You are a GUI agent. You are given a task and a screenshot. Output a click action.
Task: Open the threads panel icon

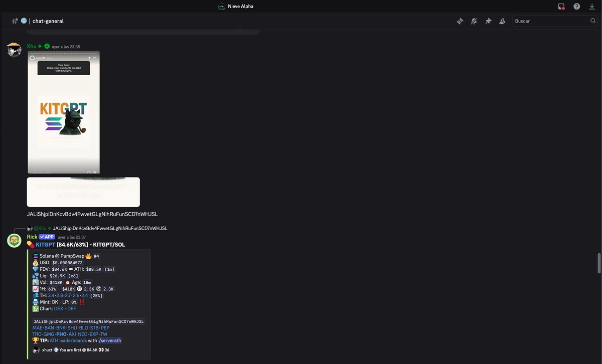tap(460, 21)
